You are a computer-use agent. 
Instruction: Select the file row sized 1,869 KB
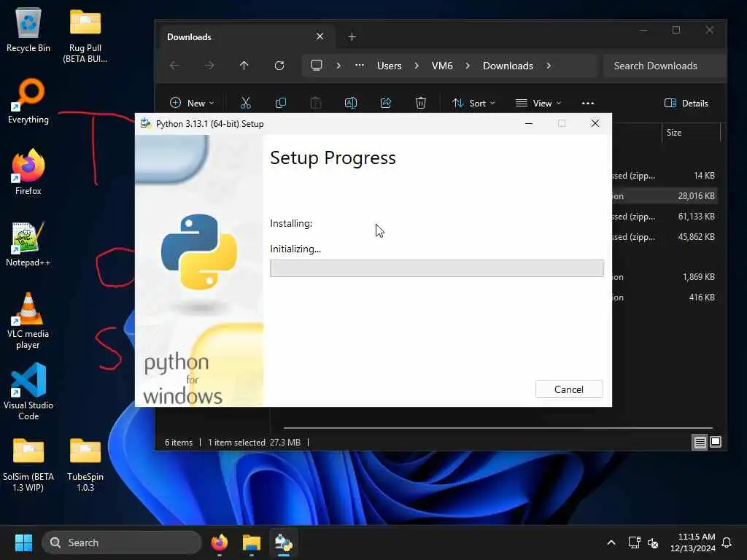pyautogui.click(x=665, y=276)
